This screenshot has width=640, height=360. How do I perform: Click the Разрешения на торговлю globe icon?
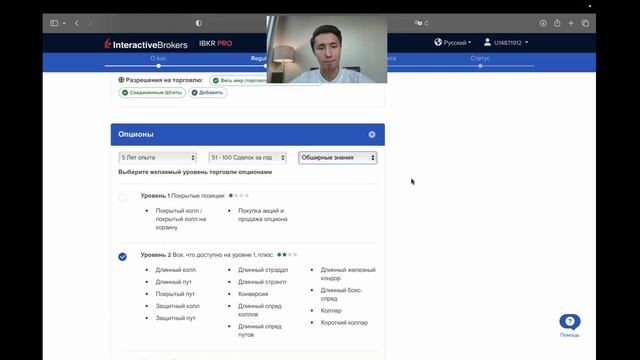(x=121, y=80)
